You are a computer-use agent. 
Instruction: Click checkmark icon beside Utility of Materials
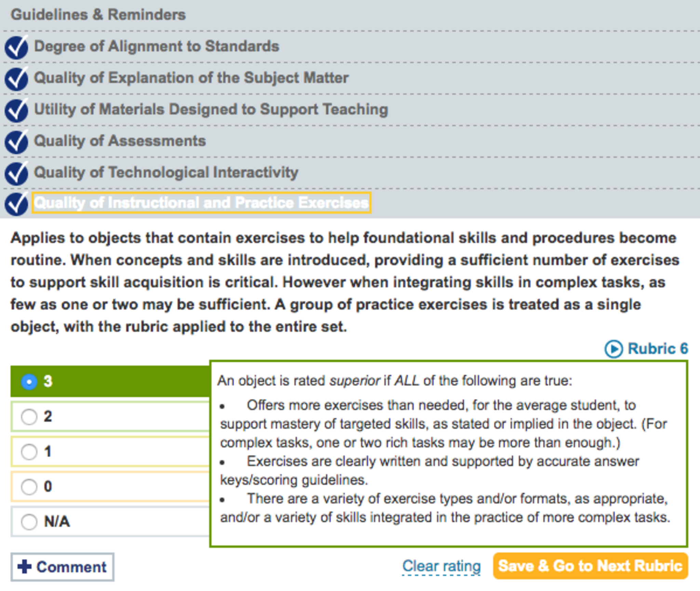(16, 110)
